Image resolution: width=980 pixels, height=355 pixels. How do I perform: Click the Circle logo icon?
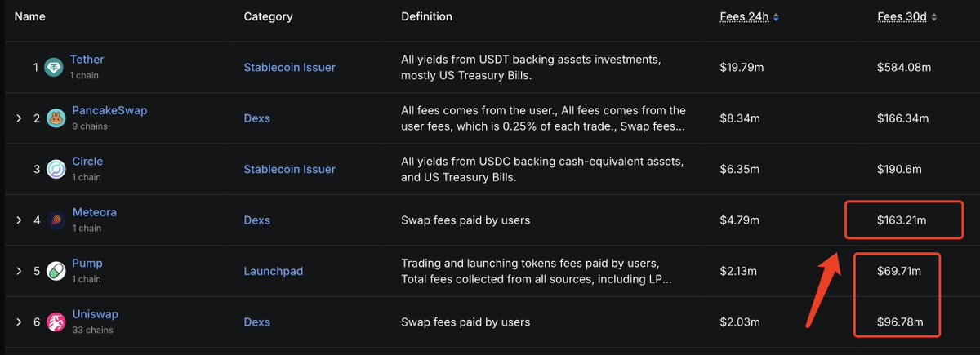[56, 169]
